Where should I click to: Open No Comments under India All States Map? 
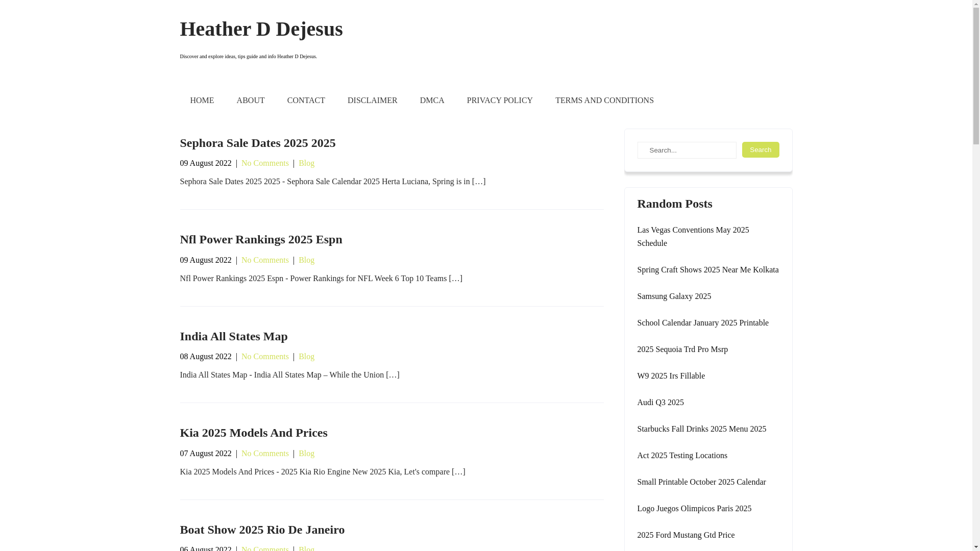click(x=265, y=357)
